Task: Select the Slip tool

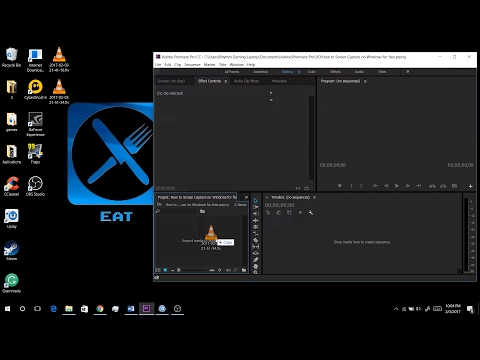Action: [x=256, y=247]
